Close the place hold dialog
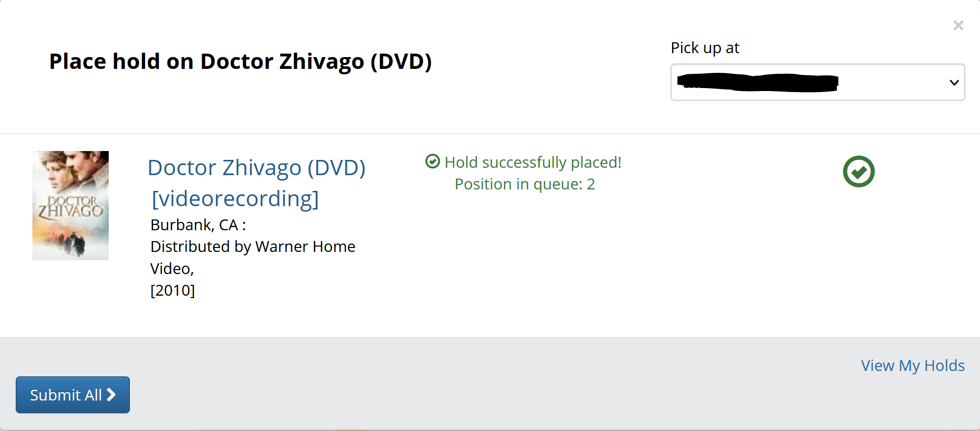 [958, 26]
